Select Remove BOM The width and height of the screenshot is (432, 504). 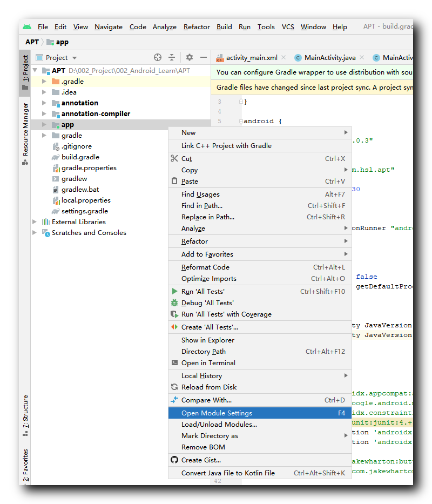point(260,447)
